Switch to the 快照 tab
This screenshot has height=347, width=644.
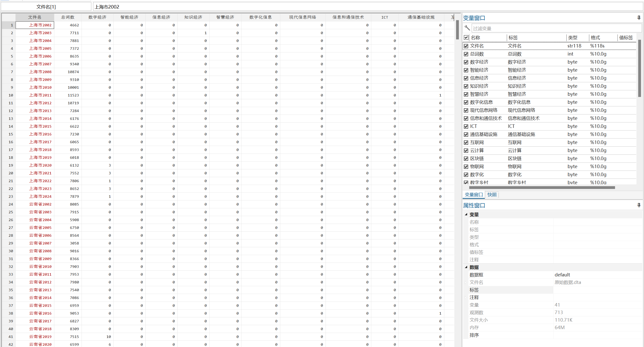point(492,194)
